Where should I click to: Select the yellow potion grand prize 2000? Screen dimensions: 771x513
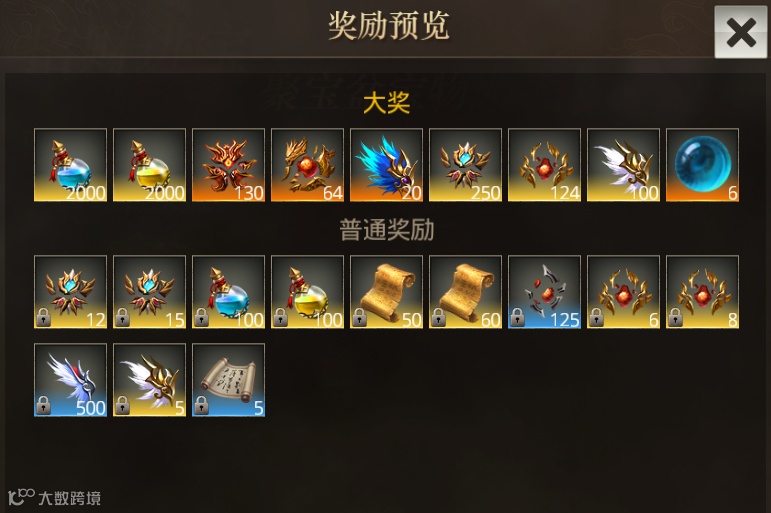(149, 165)
